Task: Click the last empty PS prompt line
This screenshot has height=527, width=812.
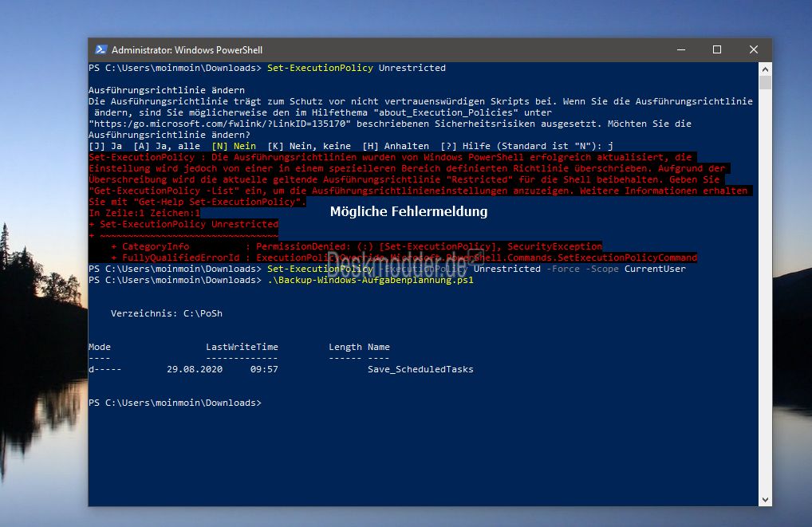Action: tap(175, 403)
